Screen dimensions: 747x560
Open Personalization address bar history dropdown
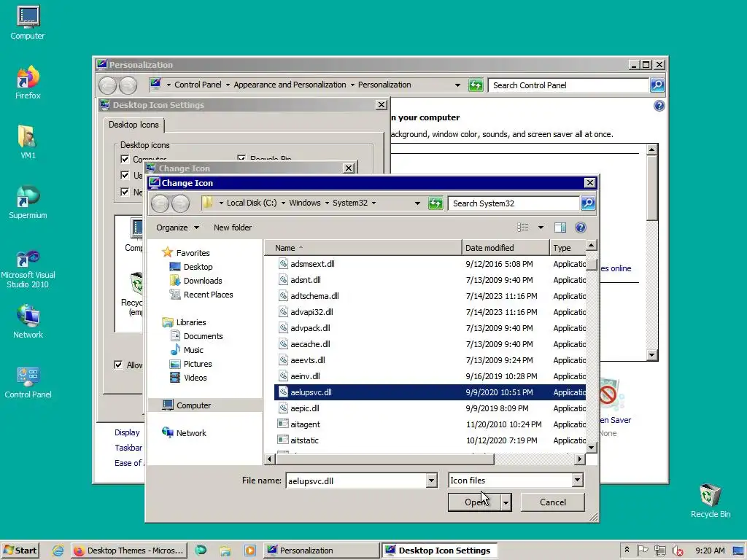pyautogui.click(x=457, y=85)
